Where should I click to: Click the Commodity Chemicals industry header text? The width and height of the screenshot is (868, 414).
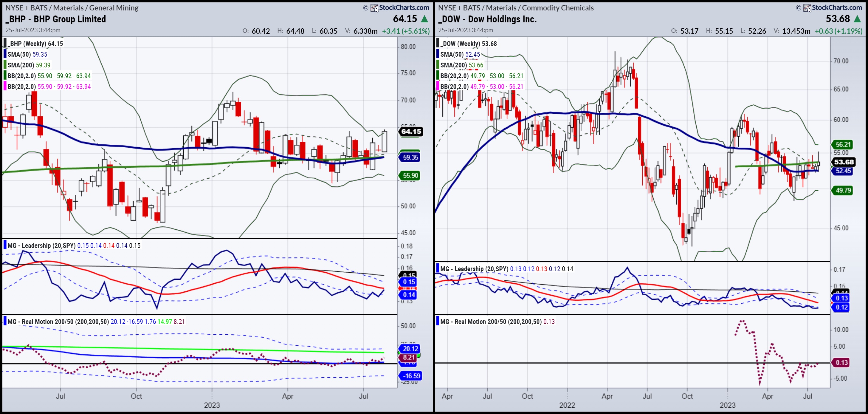pyautogui.click(x=558, y=8)
